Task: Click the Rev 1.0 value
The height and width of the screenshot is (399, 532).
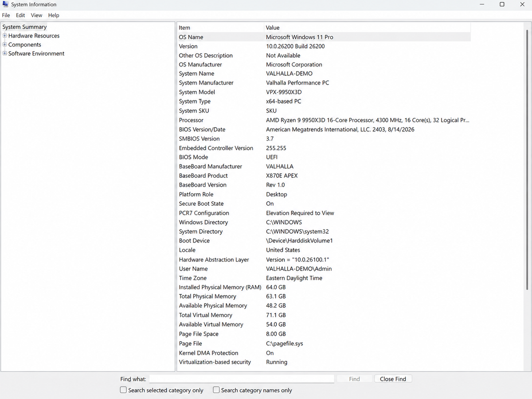Action: [x=275, y=185]
